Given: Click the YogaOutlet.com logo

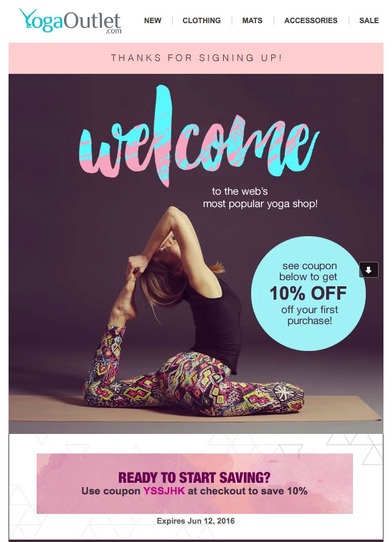Looking at the screenshot, I should [x=71, y=21].
